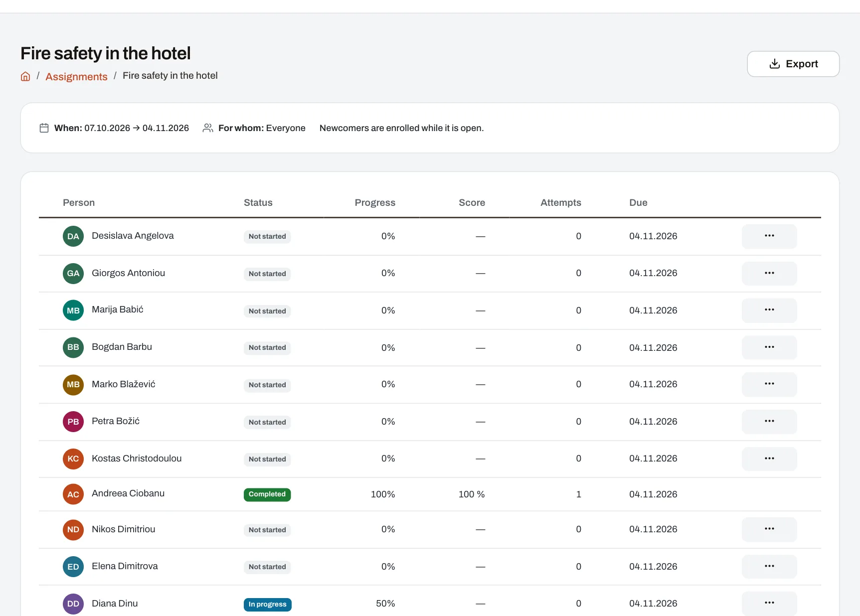
Task: Open row menu for Desislava Angelova
Action: tap(769, 236)
